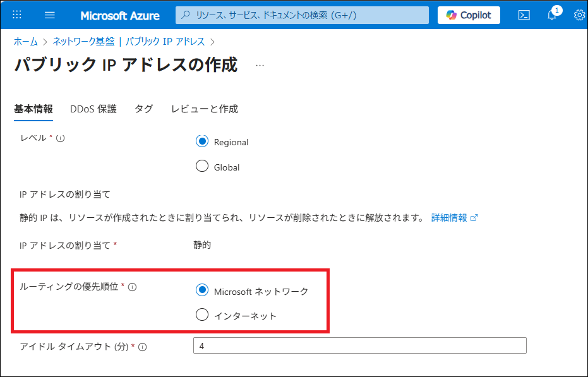Click info icon beside ルーティングの優先順位

coord(133,287)
